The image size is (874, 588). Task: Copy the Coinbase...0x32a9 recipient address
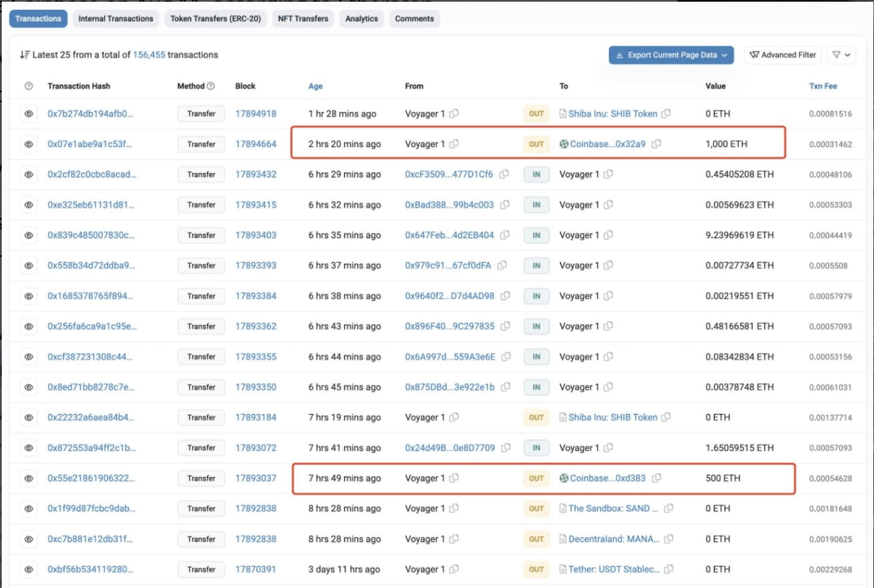pos(656,144)
